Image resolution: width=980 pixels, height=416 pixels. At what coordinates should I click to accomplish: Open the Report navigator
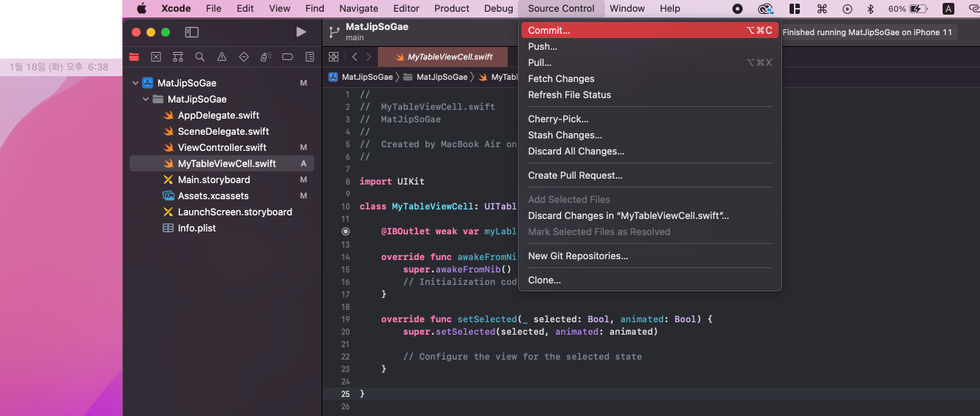(x=310, y=56)
